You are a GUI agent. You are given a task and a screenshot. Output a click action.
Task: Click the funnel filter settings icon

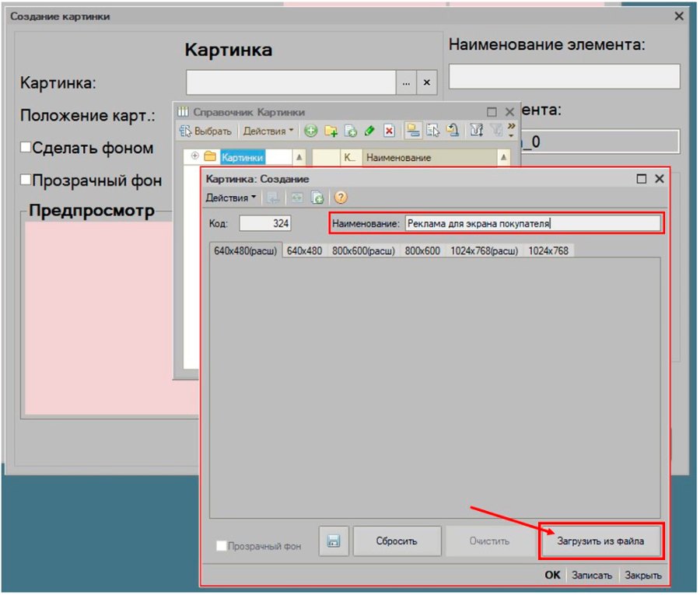coord(476,131)
